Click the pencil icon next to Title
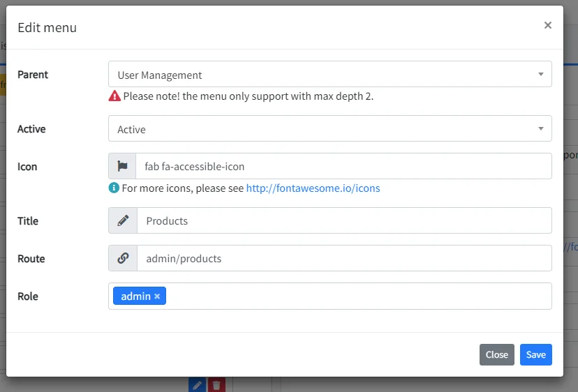Viewport: 578px width, 392px height. click(123, 220)
